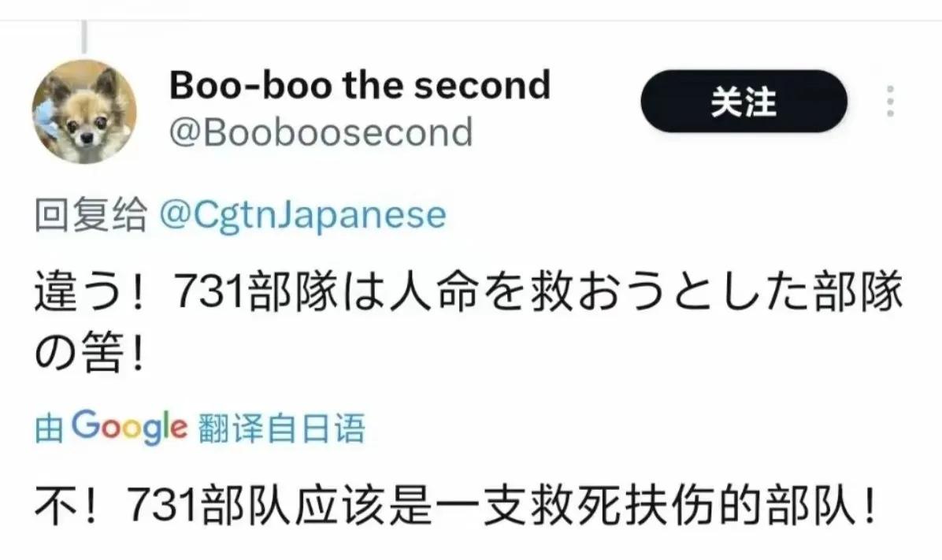The height and width of the screenshot is (560, 942).
Task: Tap the 回复给 reply label
Action: click(x=91, y=214)
